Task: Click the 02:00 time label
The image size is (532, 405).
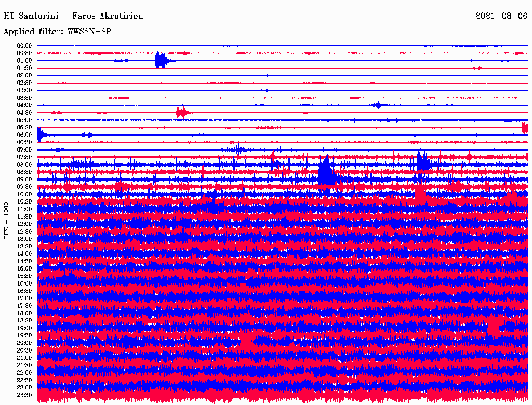Action: click(x=24, y=75)
